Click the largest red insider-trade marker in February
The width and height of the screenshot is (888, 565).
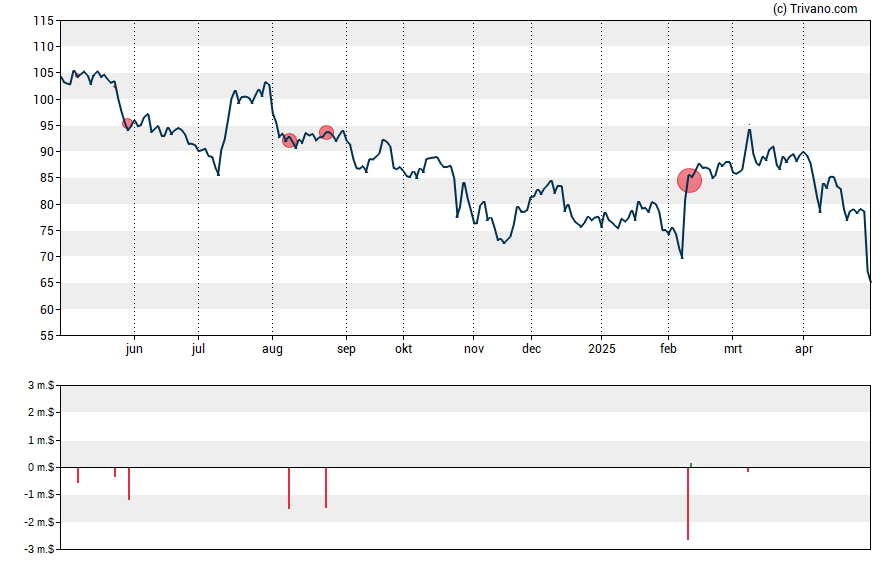(x=689, y=181)
